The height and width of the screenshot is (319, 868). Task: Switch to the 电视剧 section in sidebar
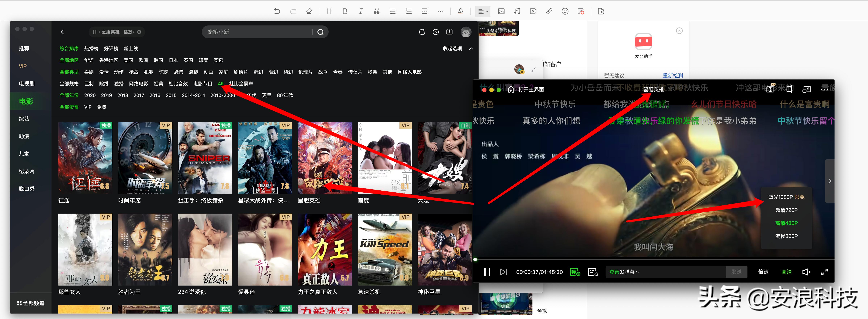27,83
